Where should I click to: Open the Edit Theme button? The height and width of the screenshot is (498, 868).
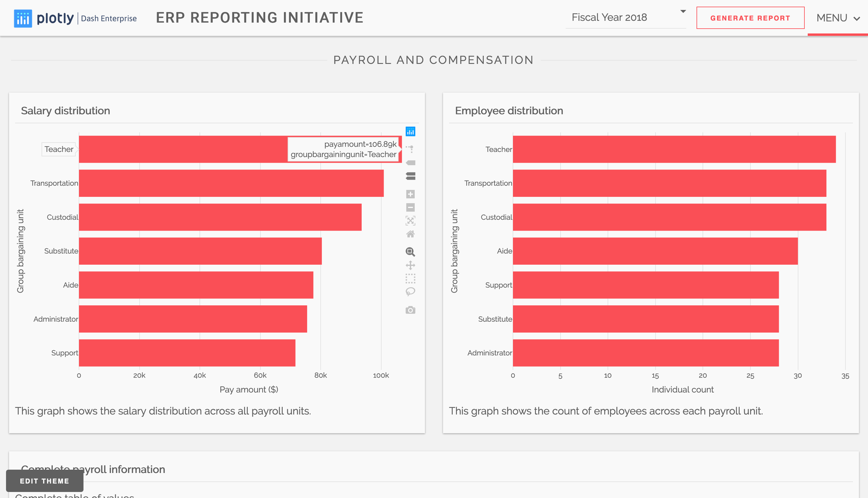[x=44, y=481]
